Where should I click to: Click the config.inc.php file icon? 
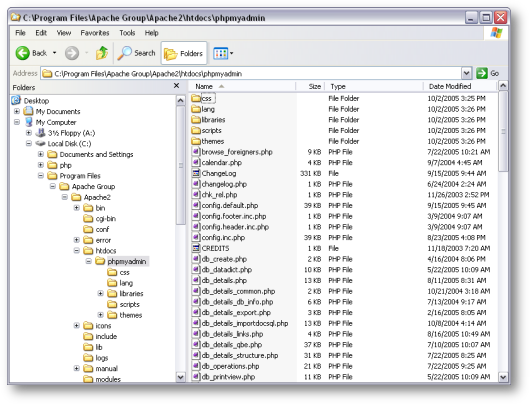(x=196, y=238)
